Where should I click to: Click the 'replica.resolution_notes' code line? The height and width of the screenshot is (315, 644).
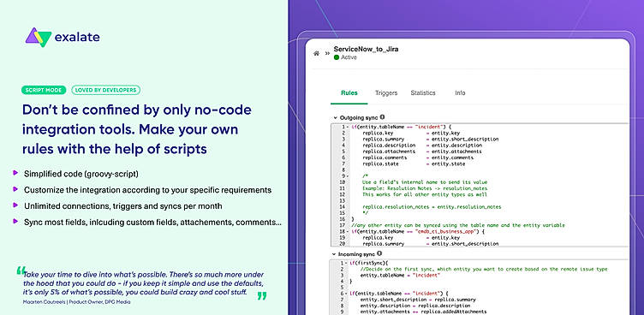pos(432,207)
